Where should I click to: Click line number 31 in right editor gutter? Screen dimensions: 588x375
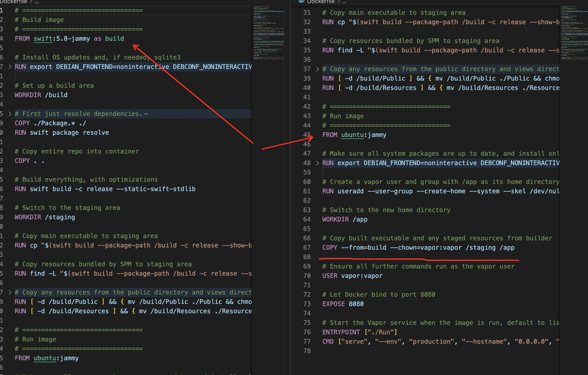pos(307,13)
